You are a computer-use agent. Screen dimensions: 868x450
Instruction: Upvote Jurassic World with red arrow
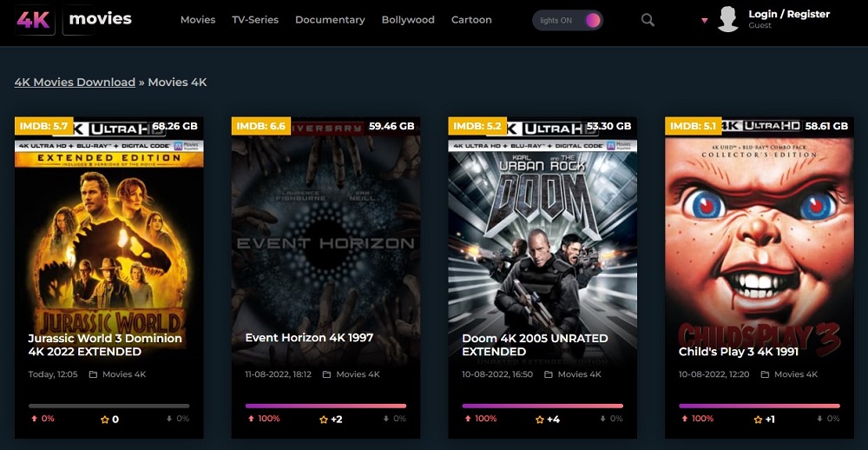coord(34,419)
